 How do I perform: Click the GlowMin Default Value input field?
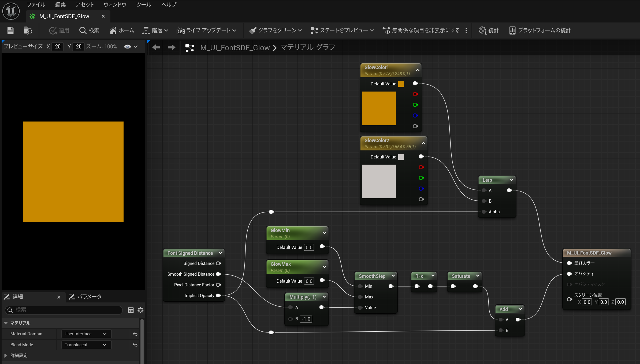tap(309, 247)
